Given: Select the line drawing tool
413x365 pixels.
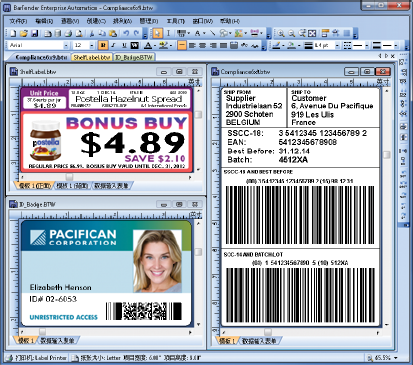Looking at the screenshot, I should [x=213, y=33].
